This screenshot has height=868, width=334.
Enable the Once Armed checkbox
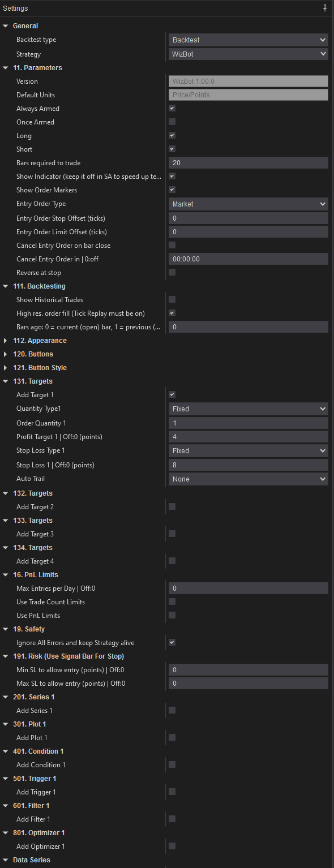point(172,122)
